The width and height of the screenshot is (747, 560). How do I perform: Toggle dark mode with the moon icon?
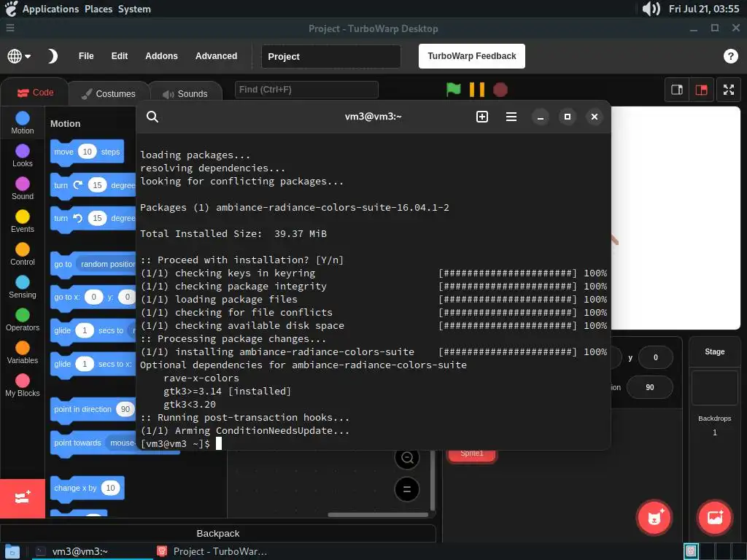pyautogui.click(x=53, y=56)
